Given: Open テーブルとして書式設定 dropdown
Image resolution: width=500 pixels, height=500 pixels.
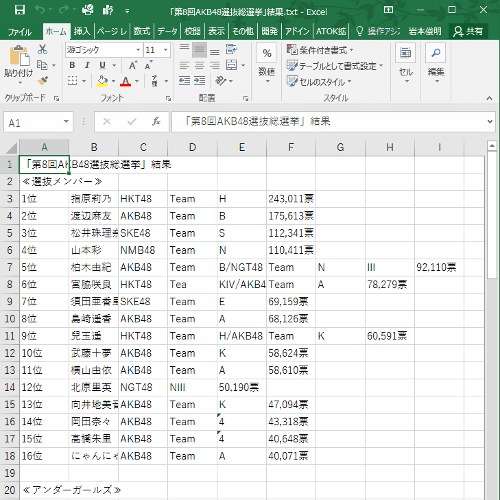Looking at the screenshot, I should [335, 66].
